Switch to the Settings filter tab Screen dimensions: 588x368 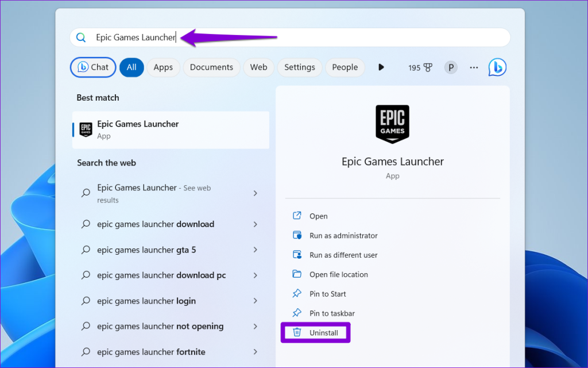(x=299, y=67)
